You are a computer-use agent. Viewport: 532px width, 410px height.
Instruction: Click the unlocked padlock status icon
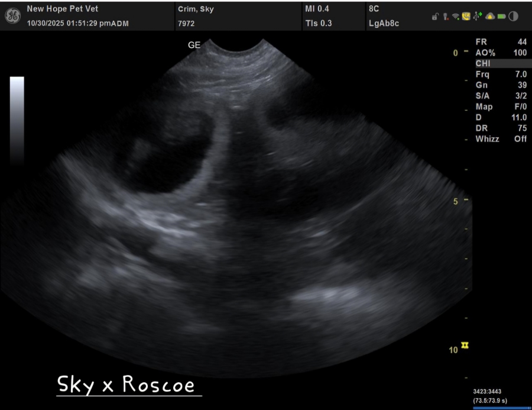435,17
